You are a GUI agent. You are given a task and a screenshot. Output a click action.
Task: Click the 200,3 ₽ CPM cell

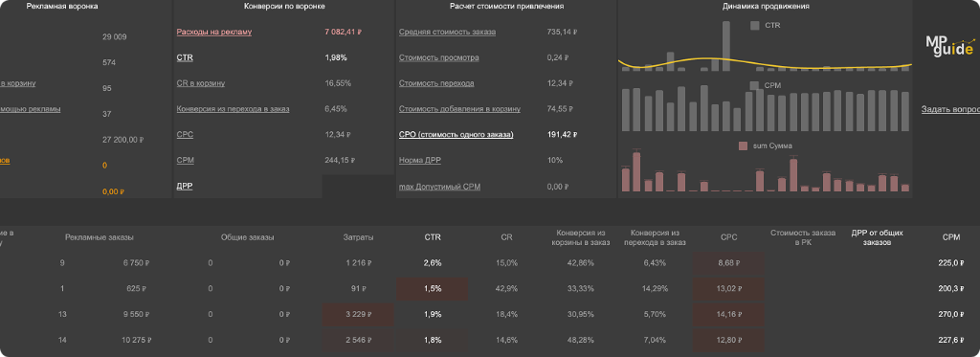(952, 289)
